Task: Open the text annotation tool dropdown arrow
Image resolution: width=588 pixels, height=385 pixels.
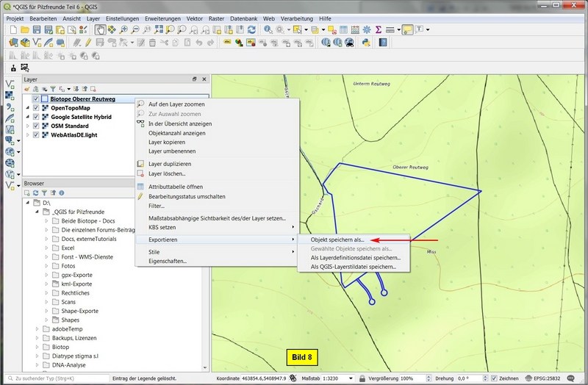Action: (x=428, y=29)
